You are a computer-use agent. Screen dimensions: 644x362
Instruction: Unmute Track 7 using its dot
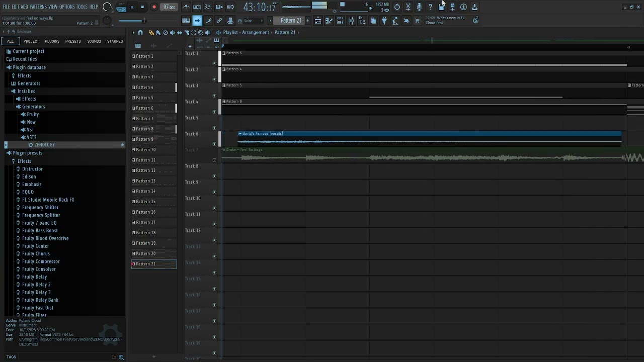click(x=215, y=160)
